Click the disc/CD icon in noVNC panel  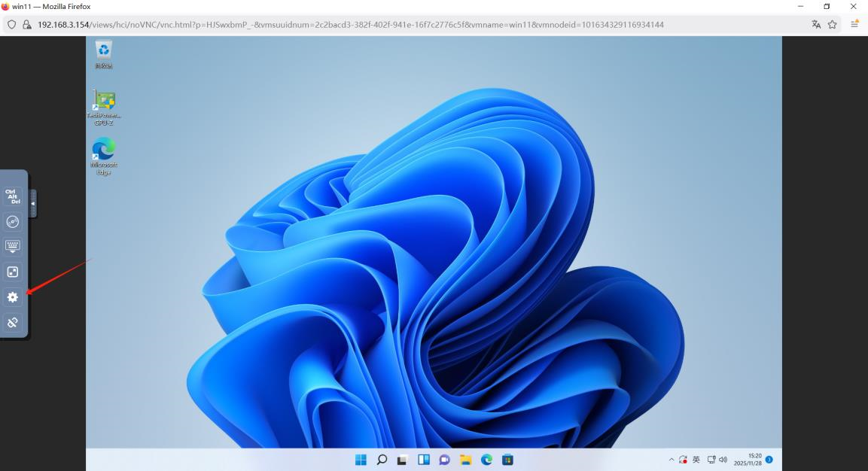click(x=13, y=221)
